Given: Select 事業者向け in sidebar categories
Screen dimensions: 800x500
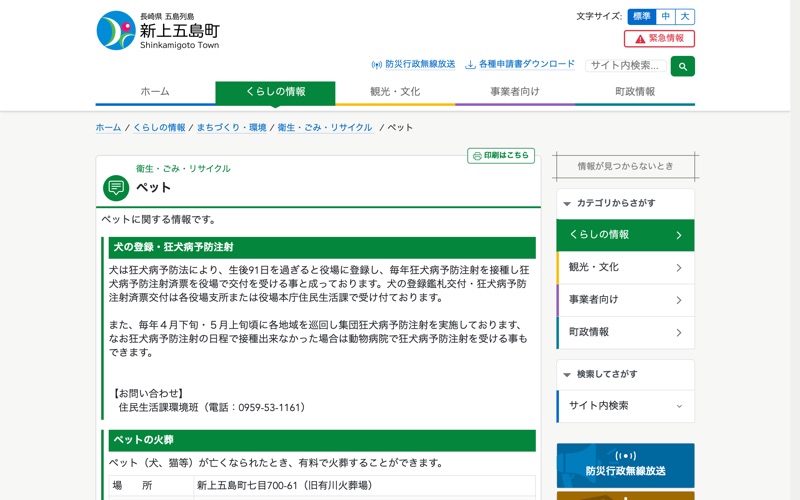Looking at the screenshot, I should 626,300.
